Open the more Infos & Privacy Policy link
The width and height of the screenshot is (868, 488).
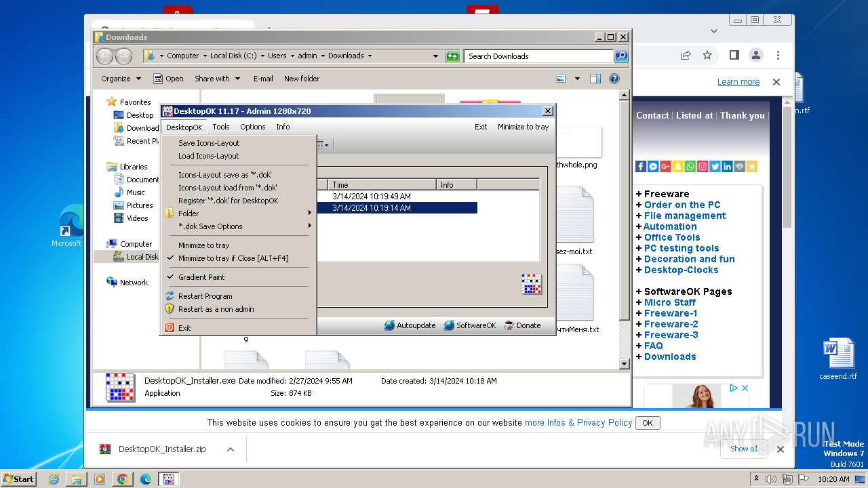578,422
